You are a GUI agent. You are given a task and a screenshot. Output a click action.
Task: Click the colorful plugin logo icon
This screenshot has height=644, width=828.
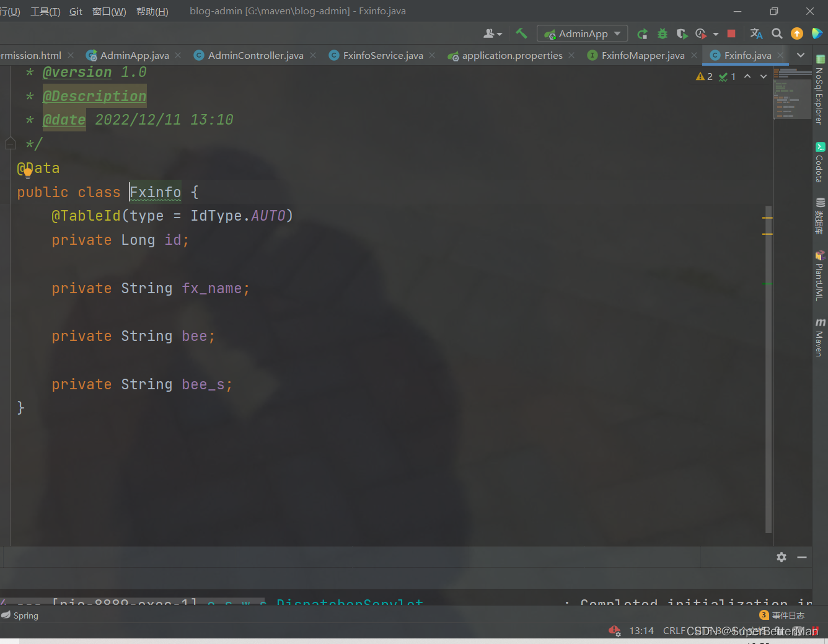pos(817,33)
